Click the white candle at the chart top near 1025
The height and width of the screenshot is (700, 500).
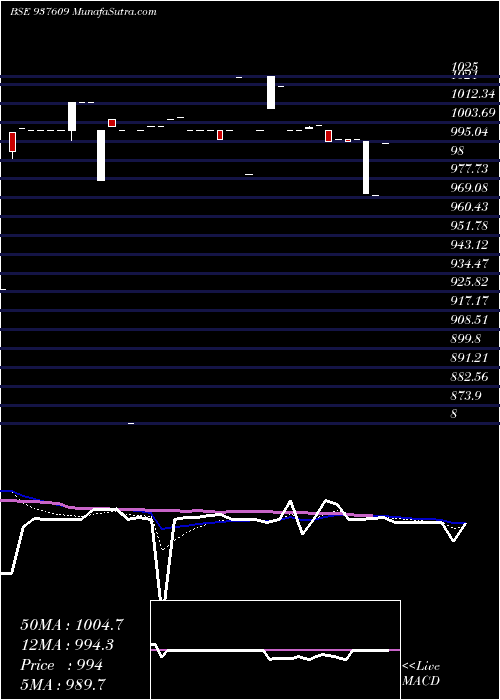(x=271, y=92)
